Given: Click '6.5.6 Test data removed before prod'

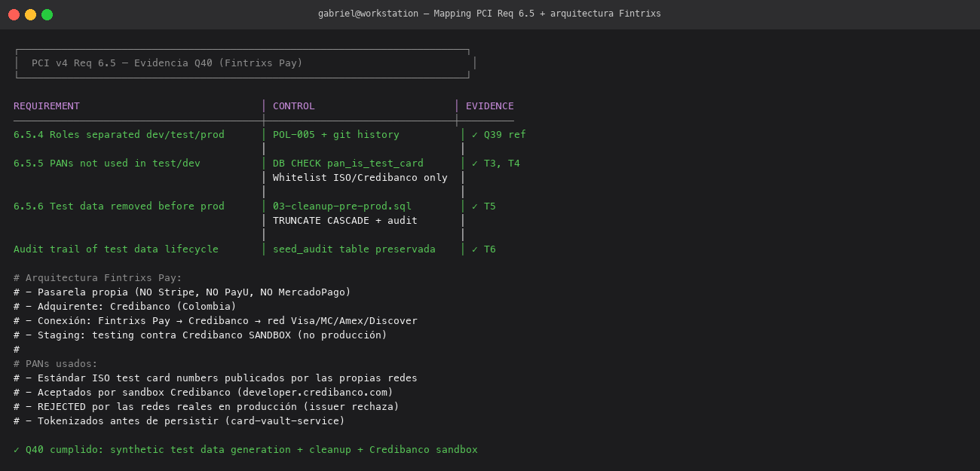Looking at the screenshot, I should point(119,206).
